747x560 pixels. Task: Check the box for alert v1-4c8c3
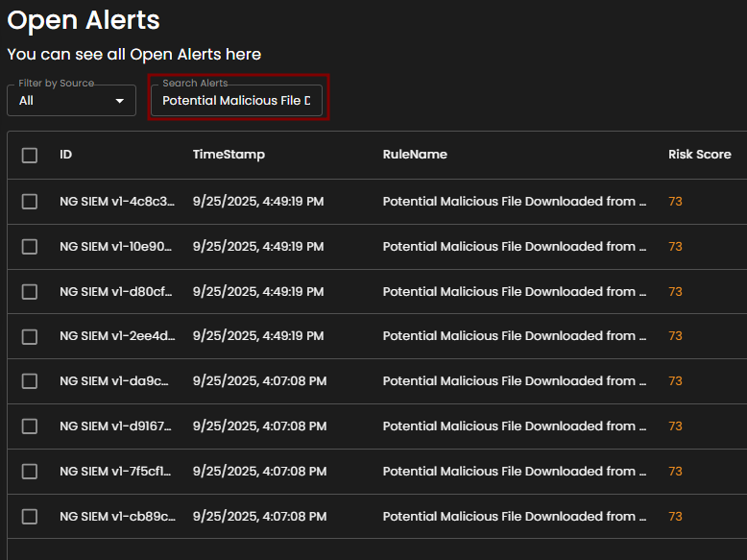pyautogui.click(x=30, y=202)
